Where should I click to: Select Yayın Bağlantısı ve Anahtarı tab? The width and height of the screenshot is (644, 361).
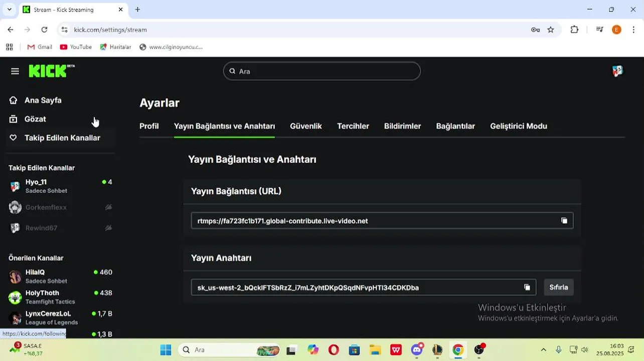pos(224,126)
